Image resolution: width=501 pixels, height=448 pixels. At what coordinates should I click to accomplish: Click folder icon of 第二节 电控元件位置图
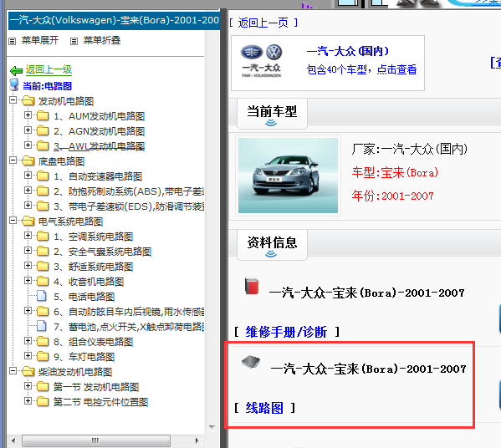coord(43,401)
